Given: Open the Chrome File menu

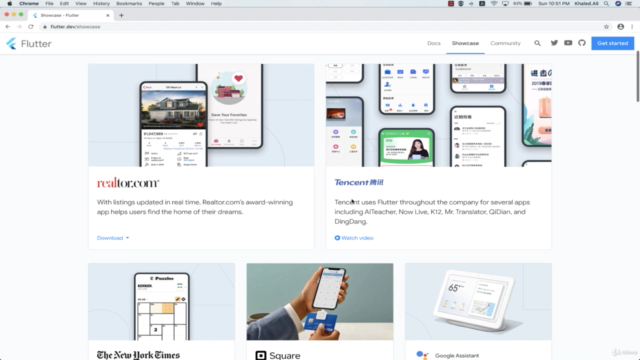Looking at the screenshot, I should coord(49,4).
